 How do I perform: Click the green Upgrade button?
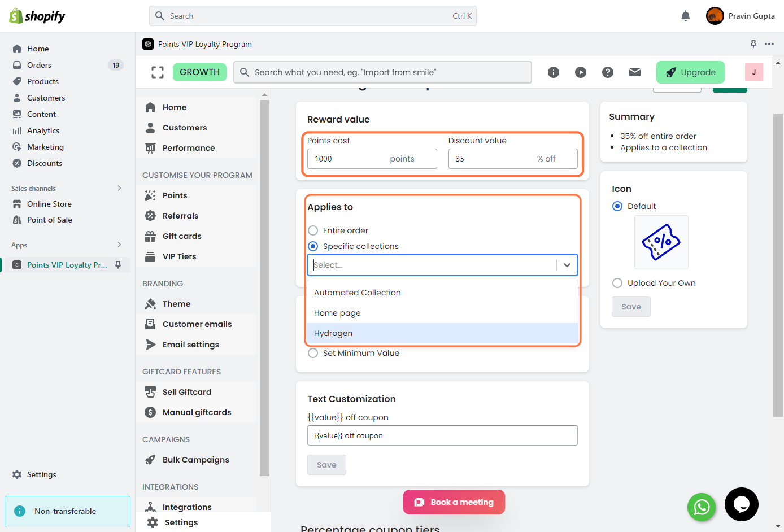(x=690, y=72)
